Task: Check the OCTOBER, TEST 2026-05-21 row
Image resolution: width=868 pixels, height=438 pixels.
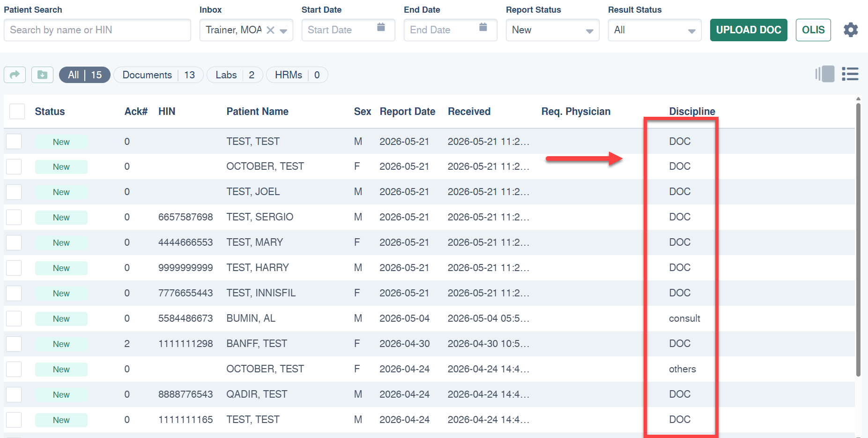Action: 14,166
